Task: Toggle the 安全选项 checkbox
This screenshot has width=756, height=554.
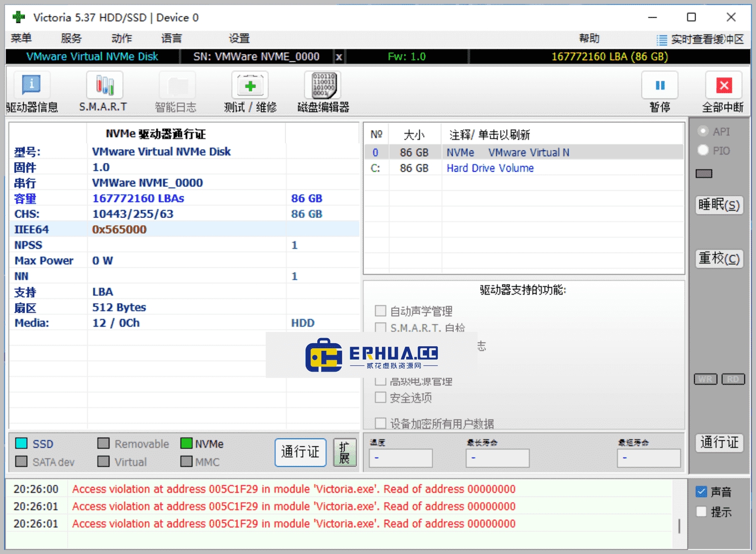Action: 381,397
